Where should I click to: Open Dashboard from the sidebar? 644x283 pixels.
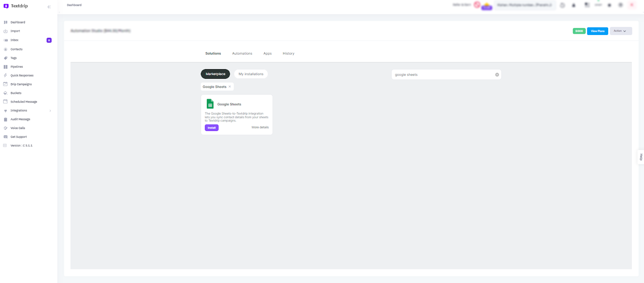click(x=18, y=23)
